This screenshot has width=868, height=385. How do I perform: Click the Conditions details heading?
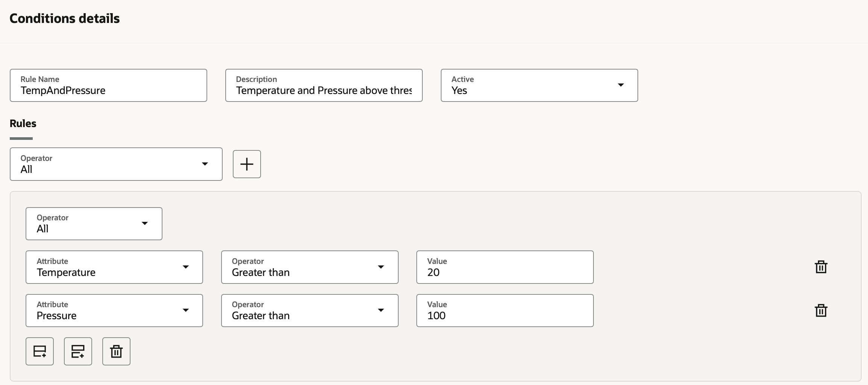click(65, 18)
